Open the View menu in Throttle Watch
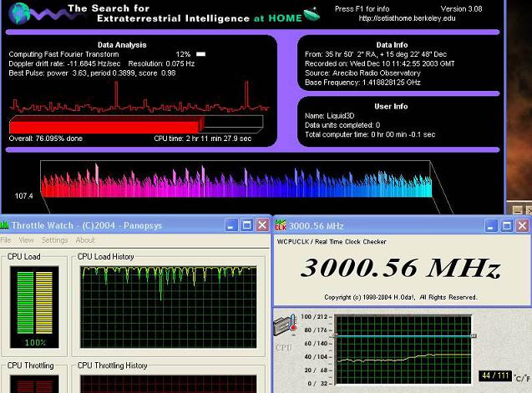Screen dimensions: 532x393 (x=26, y=240)
